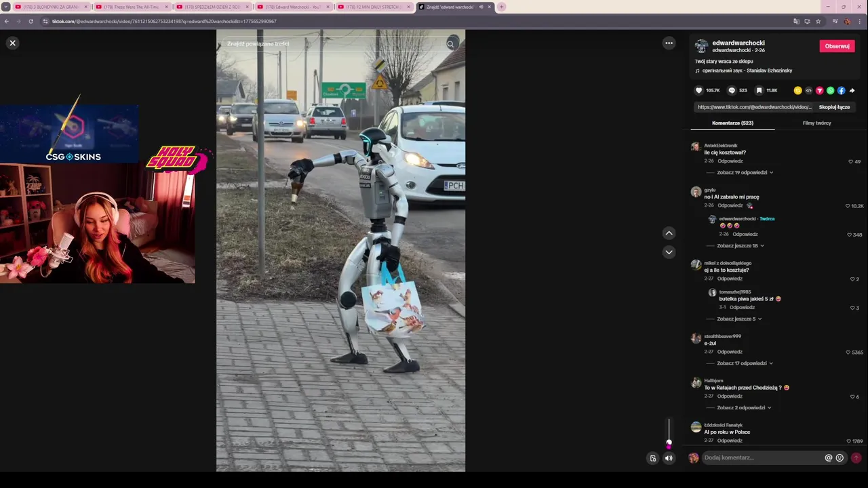Viewport: 868px width, 488px height.
Task: Go to previous video with up arrow
Action: 669,232
